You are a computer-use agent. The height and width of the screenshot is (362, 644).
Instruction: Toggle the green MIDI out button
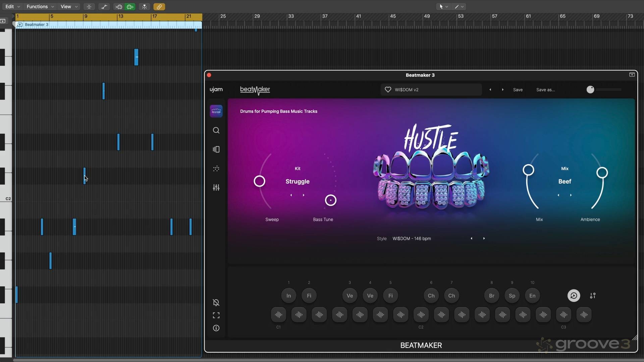(x=130, y=7)
